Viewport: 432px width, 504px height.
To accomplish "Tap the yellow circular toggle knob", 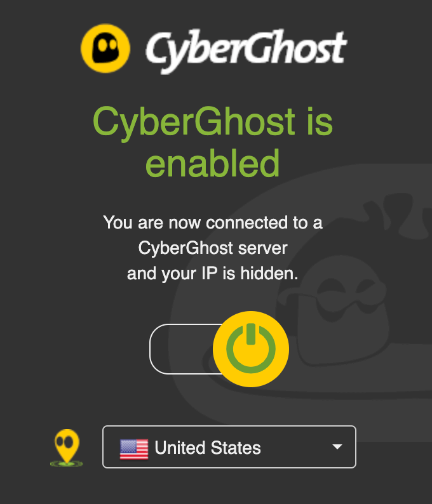I will pyautogui.click(x=251, y=349).
